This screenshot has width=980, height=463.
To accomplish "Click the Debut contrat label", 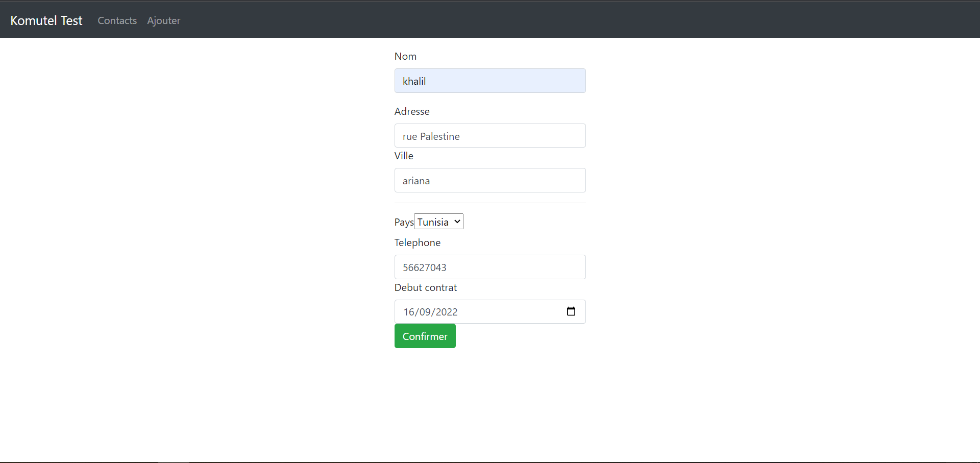I will coord(426,287).
